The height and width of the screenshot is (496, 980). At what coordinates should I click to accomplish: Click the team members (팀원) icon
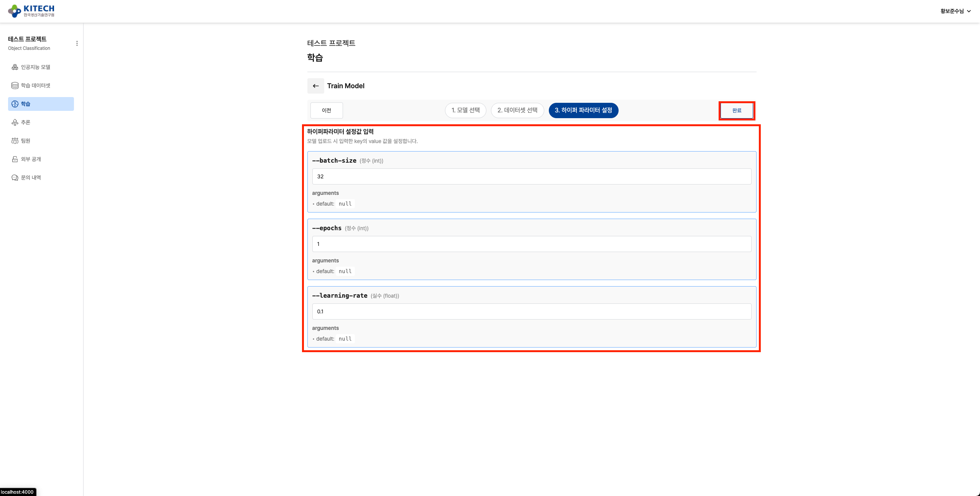[15, 141]
